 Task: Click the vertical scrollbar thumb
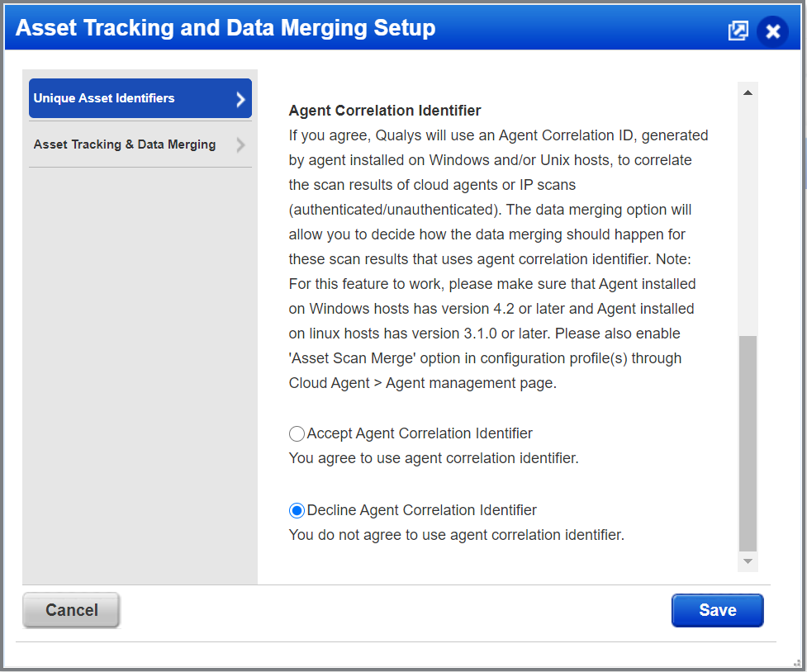coord(748,443)
